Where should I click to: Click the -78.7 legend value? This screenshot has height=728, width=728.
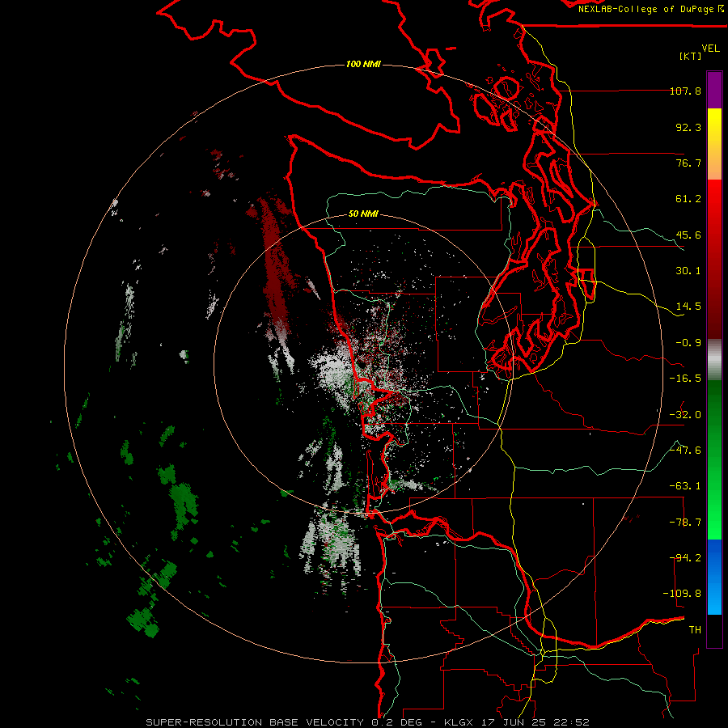point(685,523)
